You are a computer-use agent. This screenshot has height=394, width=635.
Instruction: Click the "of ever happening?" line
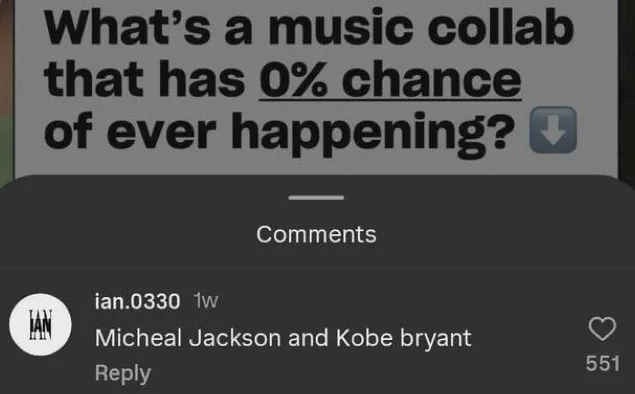click(279, 132)
